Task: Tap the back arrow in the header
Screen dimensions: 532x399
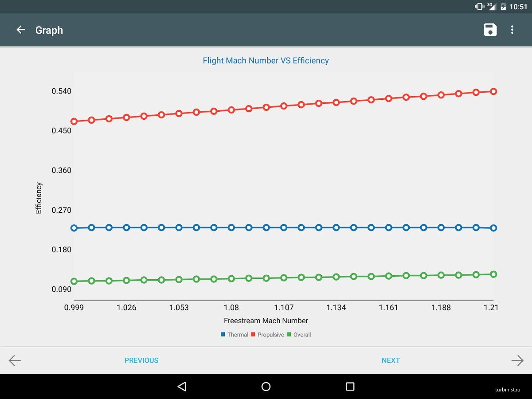Action: pos(20,30)
